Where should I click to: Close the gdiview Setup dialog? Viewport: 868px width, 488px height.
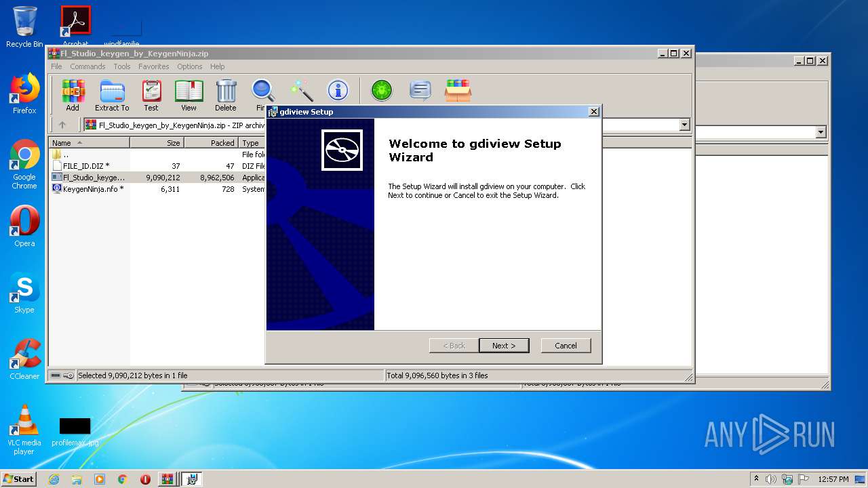593,112
